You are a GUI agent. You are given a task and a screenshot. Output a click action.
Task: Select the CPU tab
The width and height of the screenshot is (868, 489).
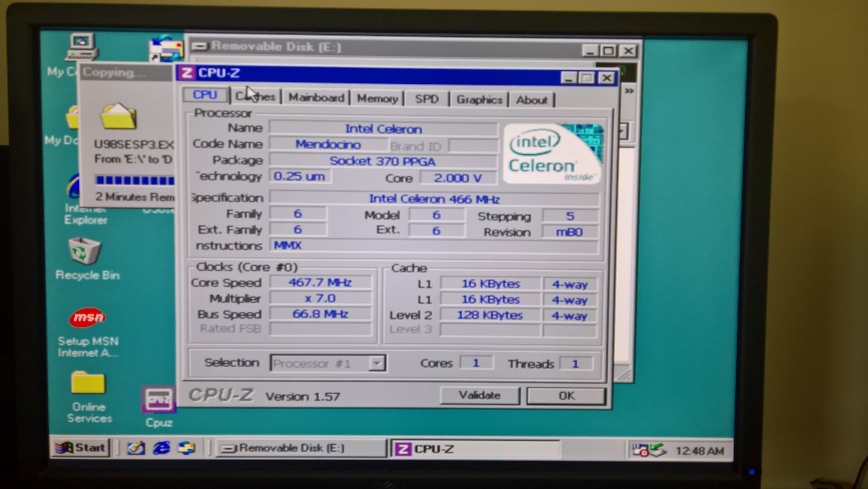(205, 95)
